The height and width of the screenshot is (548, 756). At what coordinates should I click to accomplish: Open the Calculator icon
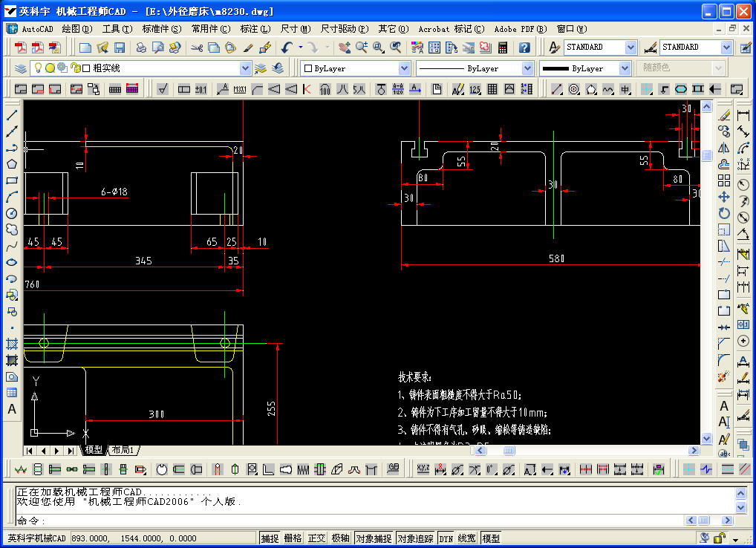click(503, 48)
